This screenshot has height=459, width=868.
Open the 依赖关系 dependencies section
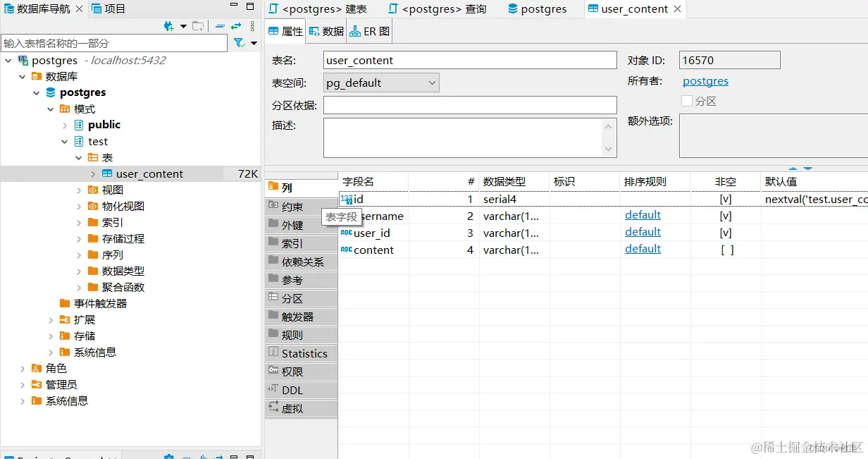coord(302,262)
